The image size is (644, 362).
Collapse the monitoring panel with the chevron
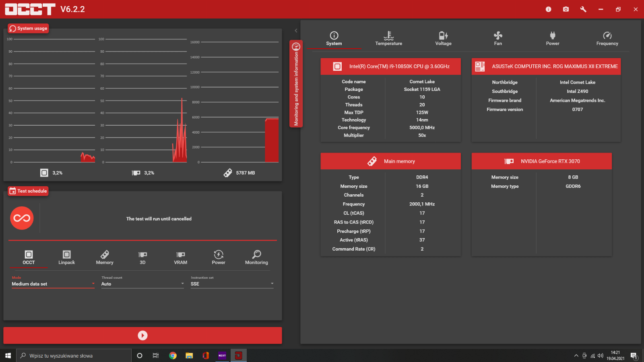tap(296, 31)
